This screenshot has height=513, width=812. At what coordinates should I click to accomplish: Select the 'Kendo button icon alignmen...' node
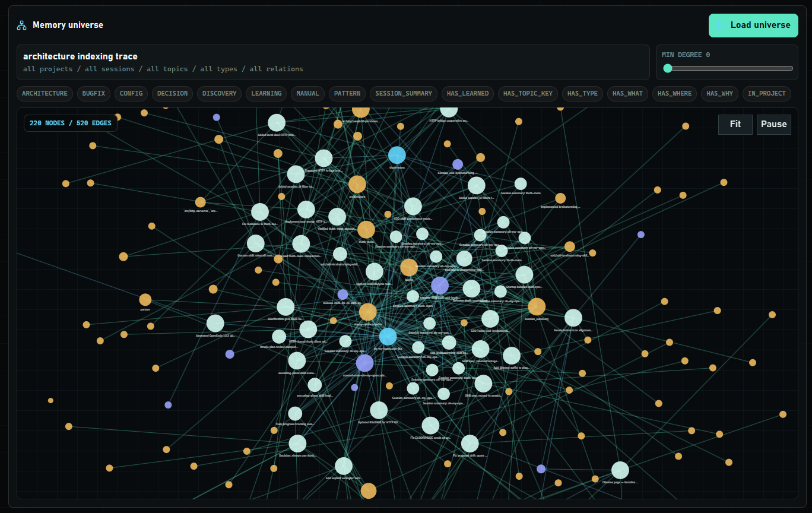pyautogui.click(x=573, y=318)
